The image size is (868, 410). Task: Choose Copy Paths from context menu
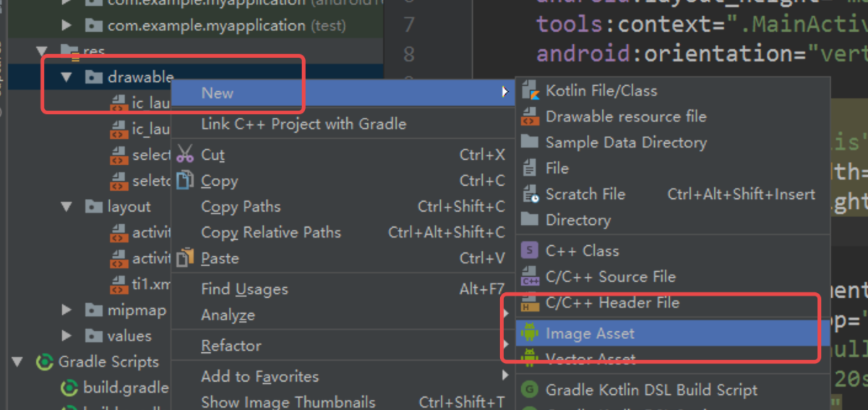coord(241,207)
